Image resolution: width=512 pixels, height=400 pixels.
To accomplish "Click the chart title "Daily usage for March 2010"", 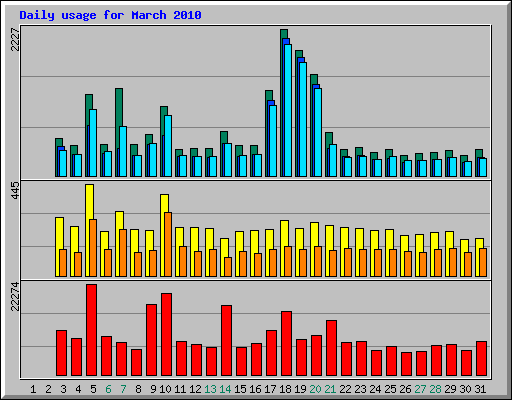I will click(x=110, y=15).
